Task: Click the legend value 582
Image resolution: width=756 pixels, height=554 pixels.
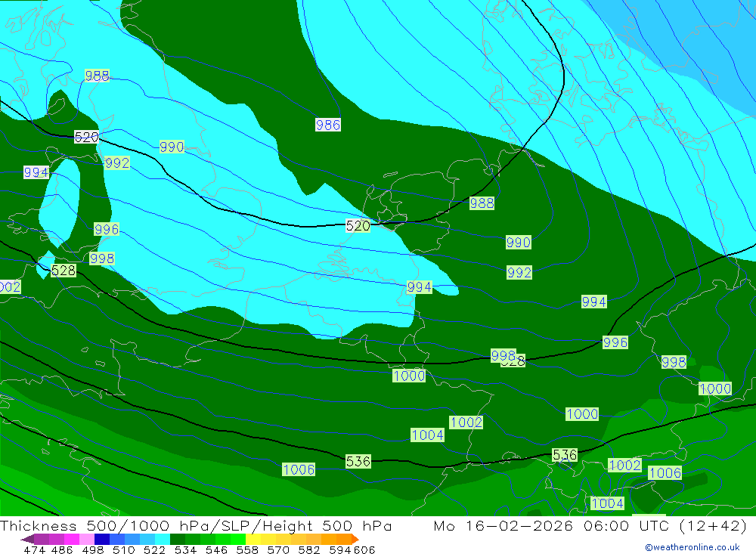Action: point(308,549)
